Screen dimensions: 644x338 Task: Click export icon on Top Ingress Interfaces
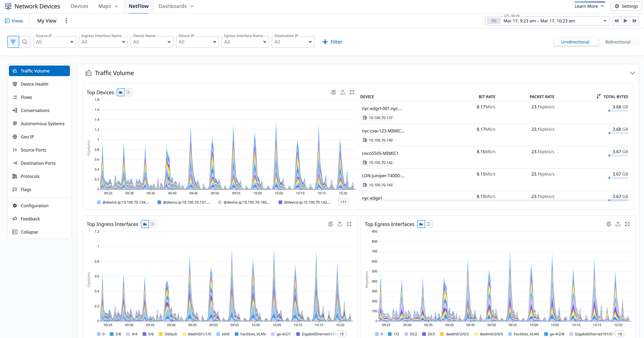click(x=339, y=224)
